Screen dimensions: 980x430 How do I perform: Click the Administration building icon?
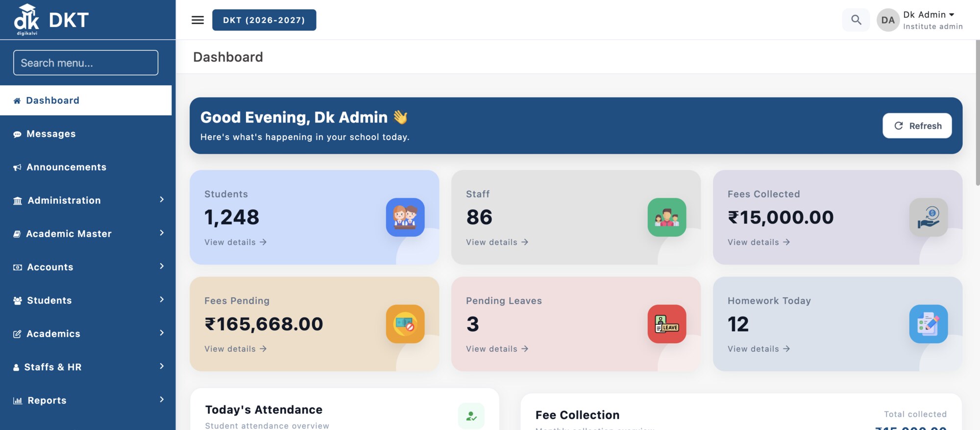(18, 201)
